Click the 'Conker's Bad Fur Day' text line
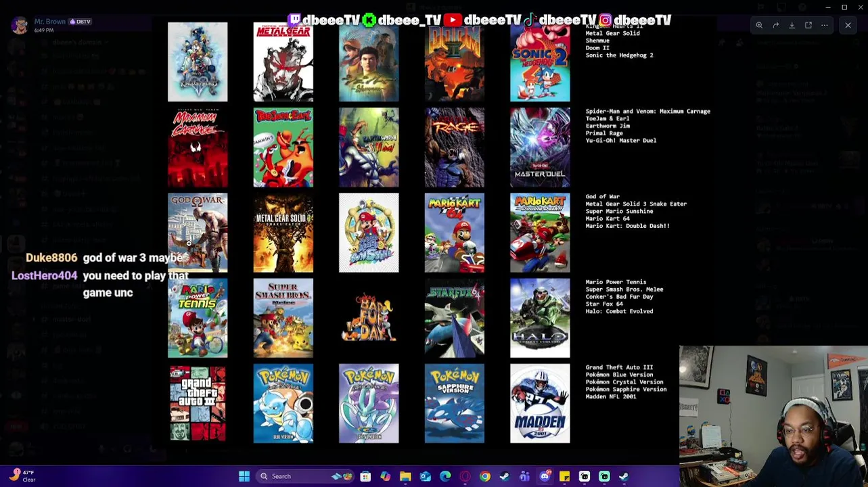868x487 pixels. [619, 297]
